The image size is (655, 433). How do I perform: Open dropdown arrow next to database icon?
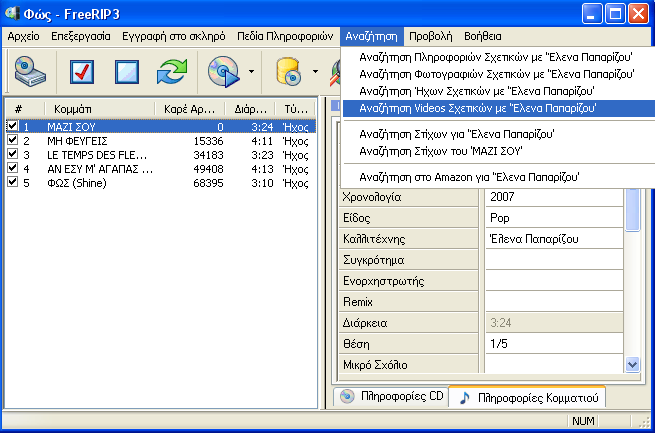[x=315, y=71]
